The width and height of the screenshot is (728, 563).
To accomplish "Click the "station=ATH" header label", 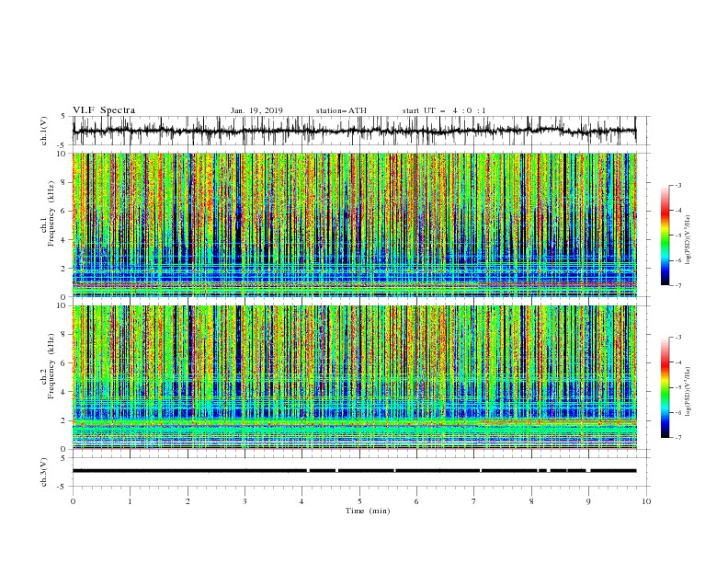I will click(x=341, y=110).
